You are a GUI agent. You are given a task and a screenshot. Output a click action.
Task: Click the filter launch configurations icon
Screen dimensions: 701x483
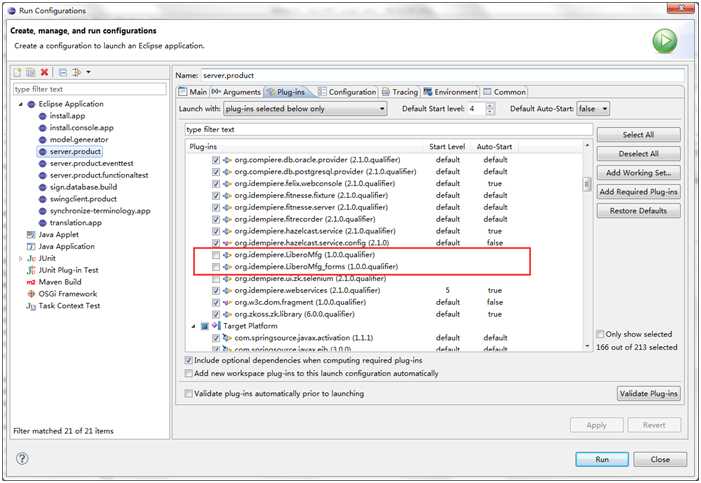(x=76, y=72)
